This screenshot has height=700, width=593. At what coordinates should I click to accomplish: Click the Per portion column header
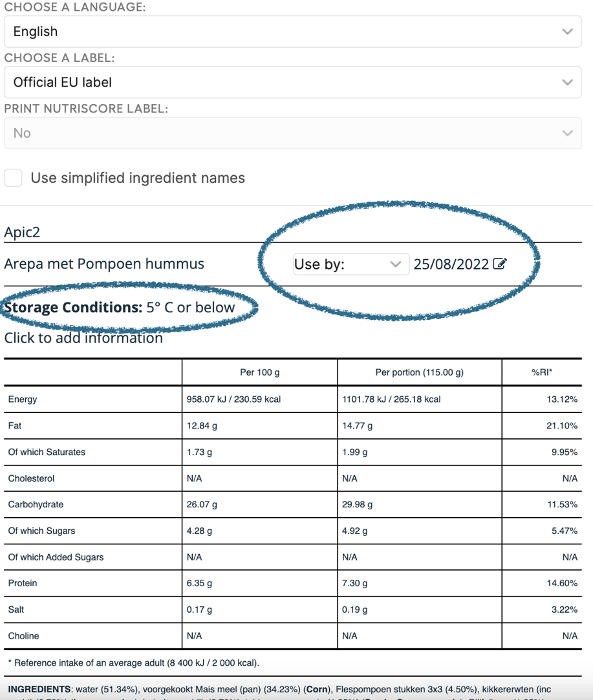(x=419, y=372)
